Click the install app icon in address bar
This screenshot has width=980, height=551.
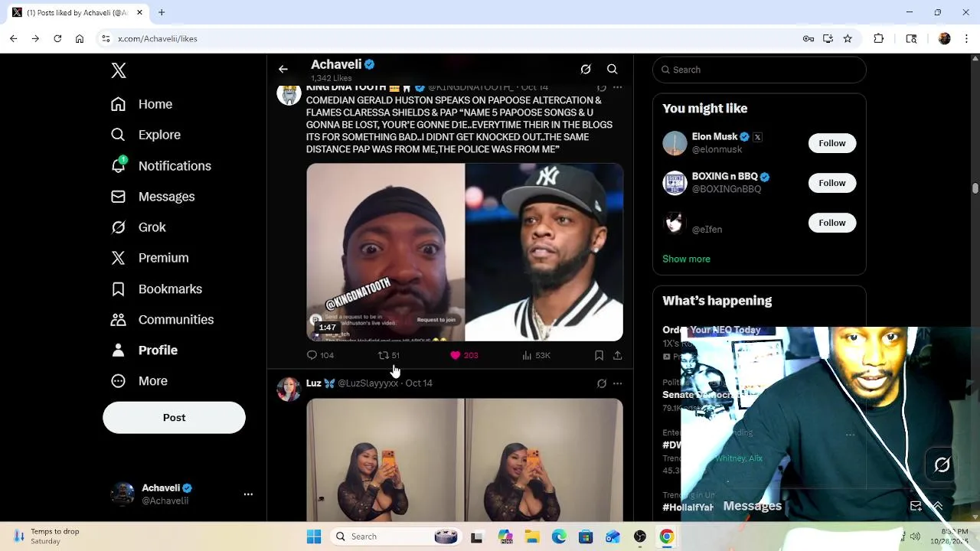pos(828,38)
